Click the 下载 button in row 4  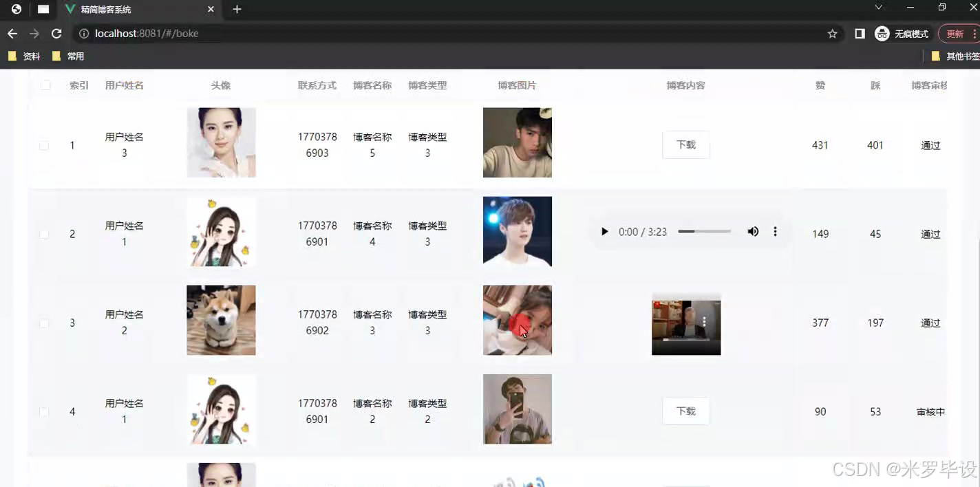(x=686, y=411)
